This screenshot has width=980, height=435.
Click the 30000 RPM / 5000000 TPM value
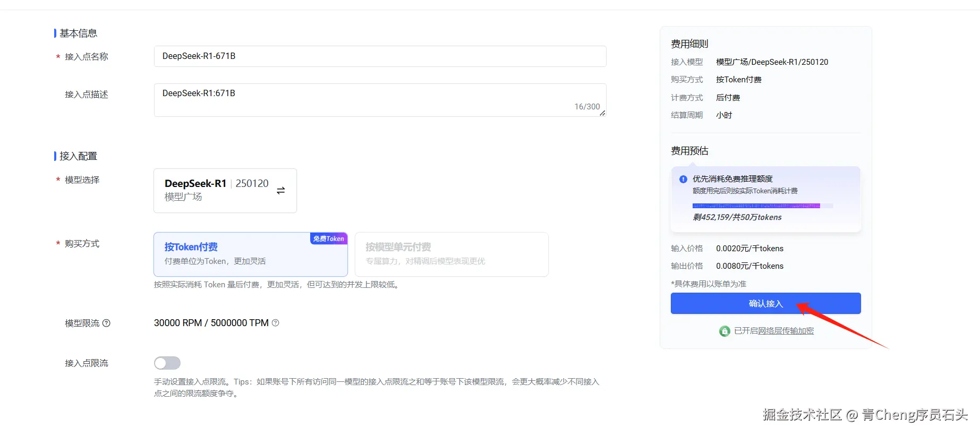tap(211, 323)
